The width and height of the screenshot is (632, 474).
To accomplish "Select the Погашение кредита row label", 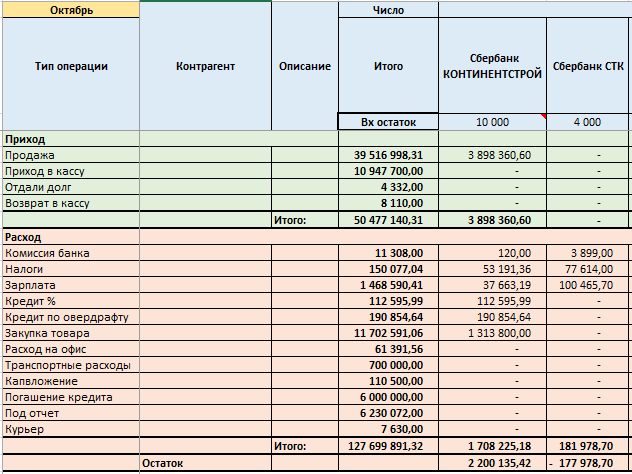I will pos(70,397).
